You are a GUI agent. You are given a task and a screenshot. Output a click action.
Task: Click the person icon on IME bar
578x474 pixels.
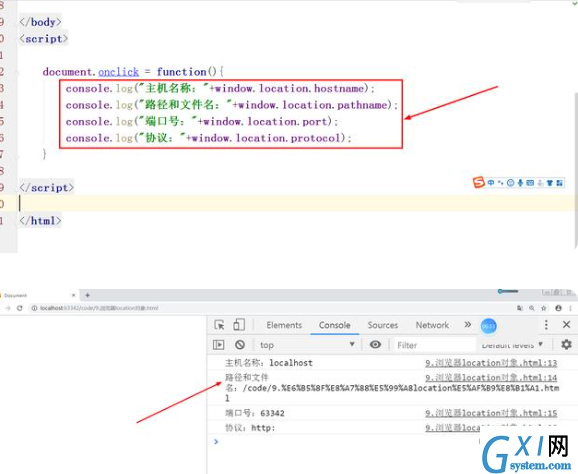point(540,182)
